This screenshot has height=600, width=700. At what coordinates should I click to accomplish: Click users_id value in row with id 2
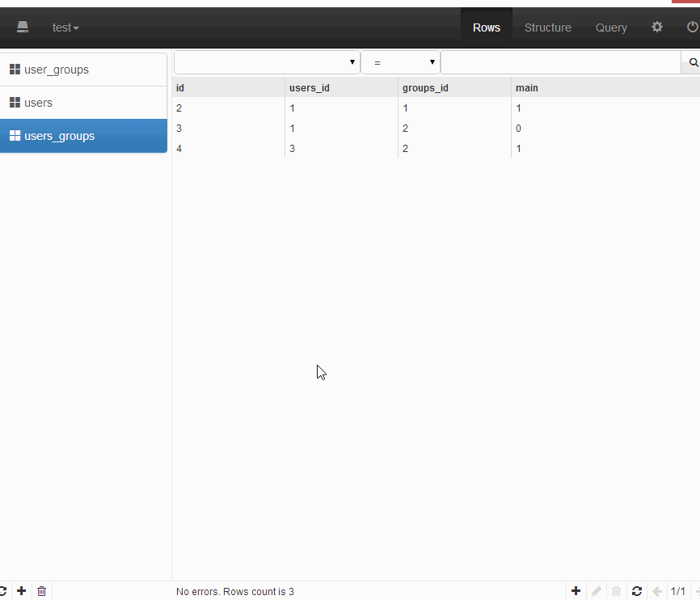(292, 108)
